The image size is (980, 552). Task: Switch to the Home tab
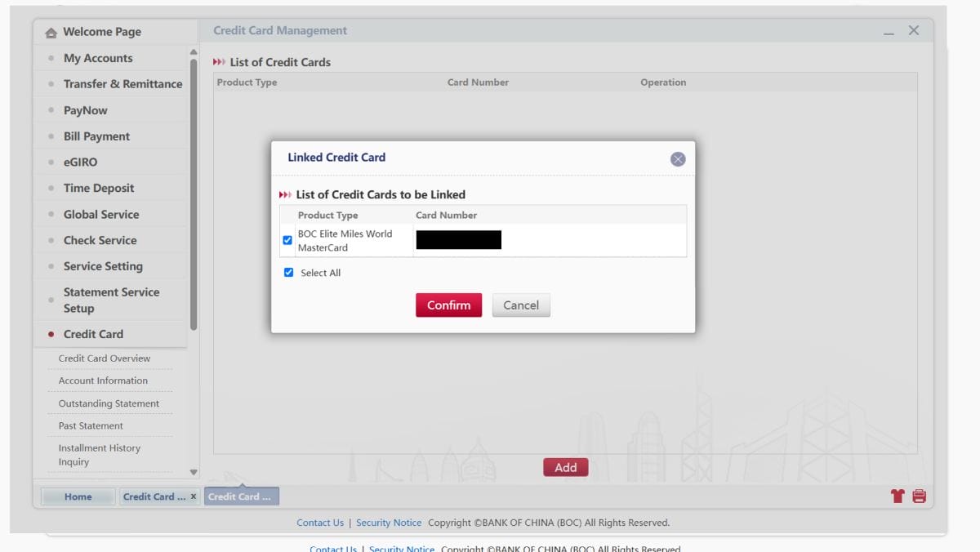click(78, 496)
